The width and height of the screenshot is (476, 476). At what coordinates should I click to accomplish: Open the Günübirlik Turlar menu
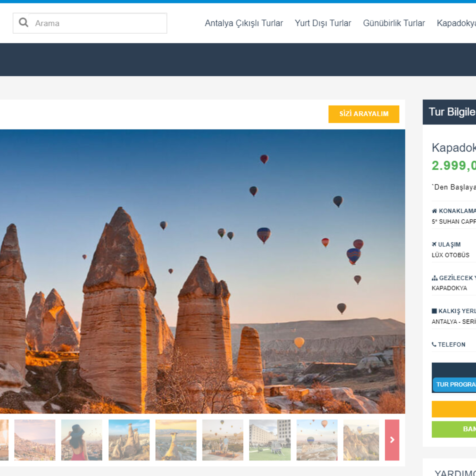click(x=394, y=23)
